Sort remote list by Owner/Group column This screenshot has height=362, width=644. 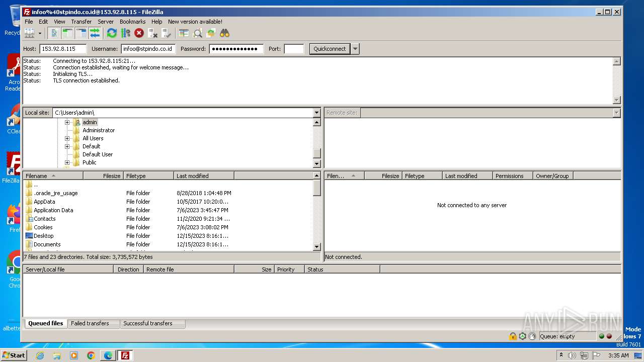tap(553, 176)
